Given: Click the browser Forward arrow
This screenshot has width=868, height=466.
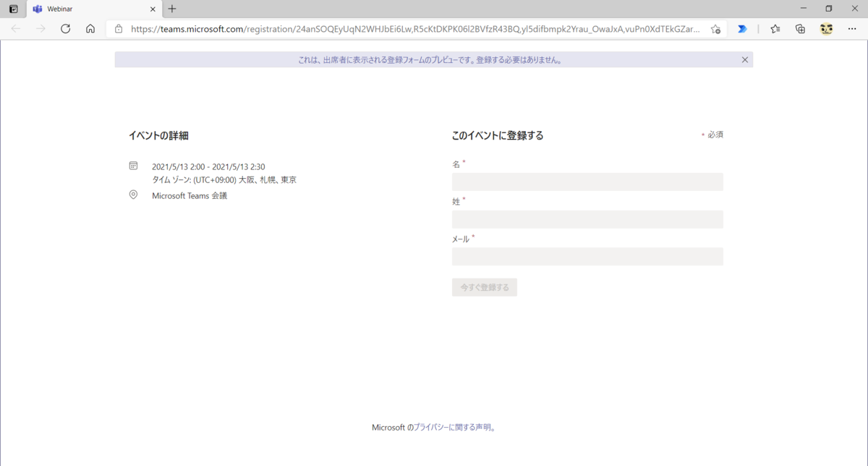Looking at the screenshot, I should coord(41,29).
